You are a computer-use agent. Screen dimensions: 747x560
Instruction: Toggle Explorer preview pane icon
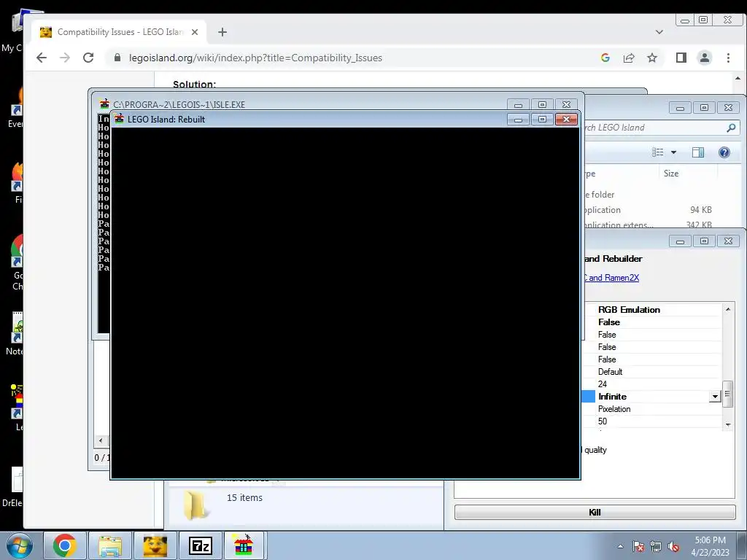tap(698, 152)
